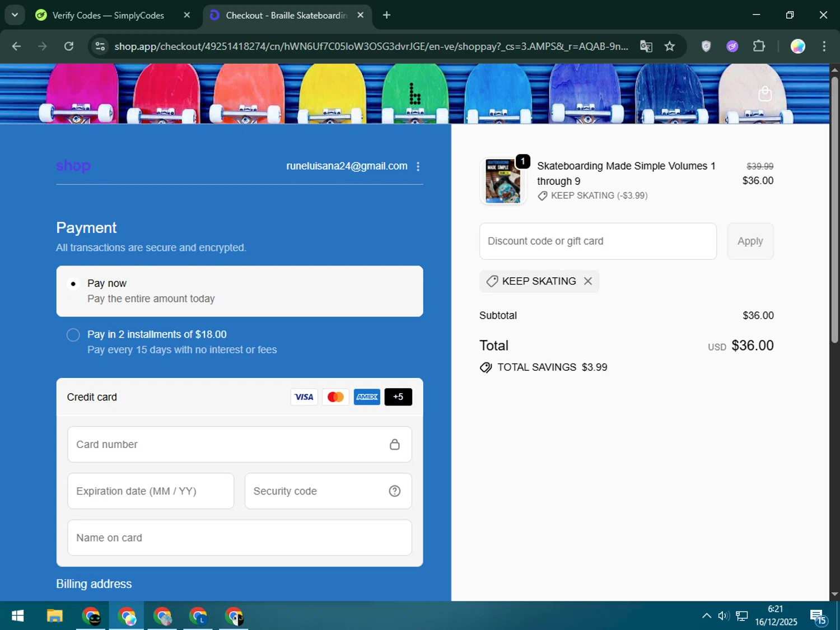Select the Pay now option
This screenshot has width=840, height=630.
point(240,291)
